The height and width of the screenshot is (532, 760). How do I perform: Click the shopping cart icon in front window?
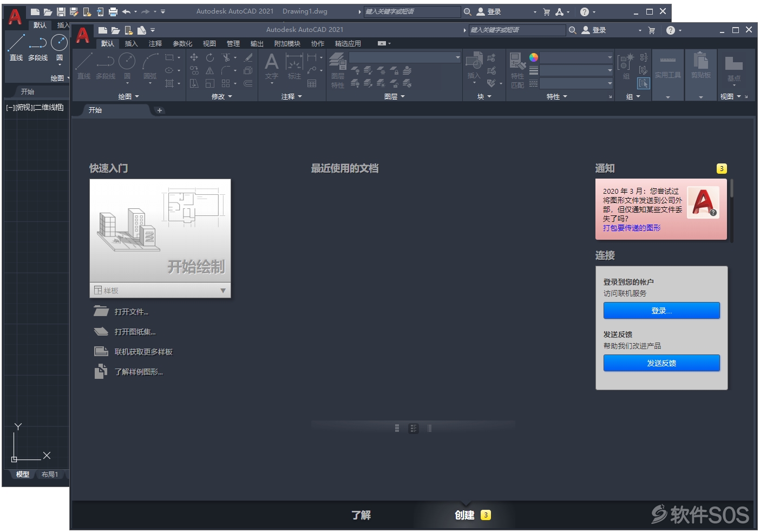coord(652,30)
